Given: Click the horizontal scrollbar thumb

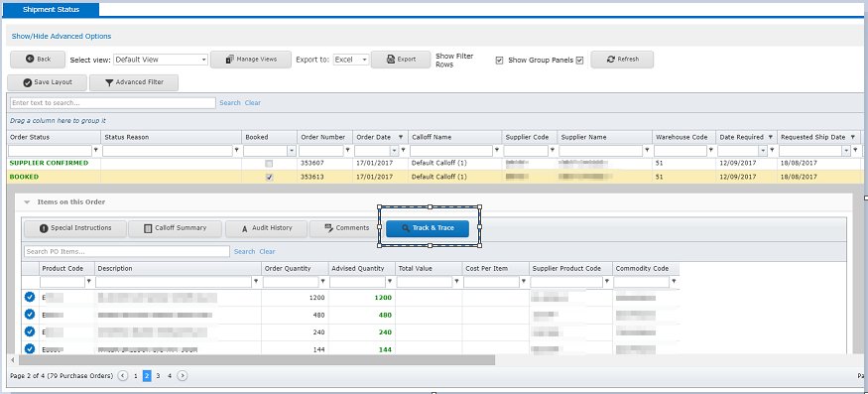Looking at the screenshot, I should (x=256, y=360).
